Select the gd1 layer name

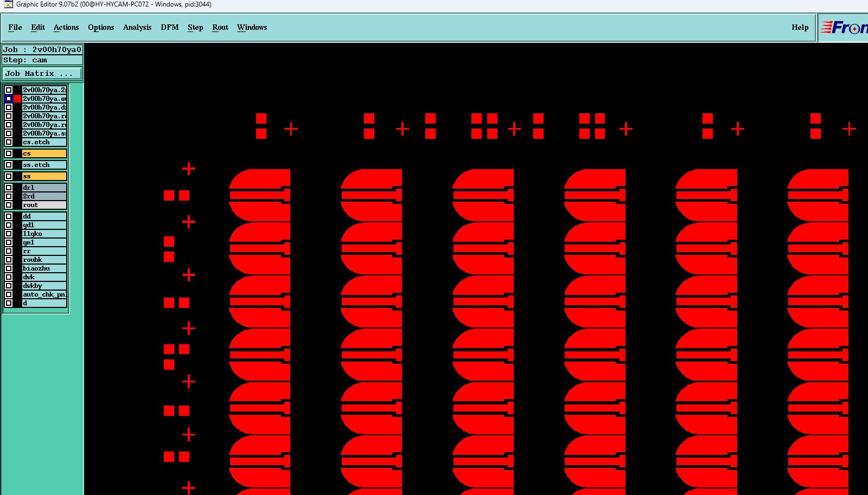(x=44, y=225)
